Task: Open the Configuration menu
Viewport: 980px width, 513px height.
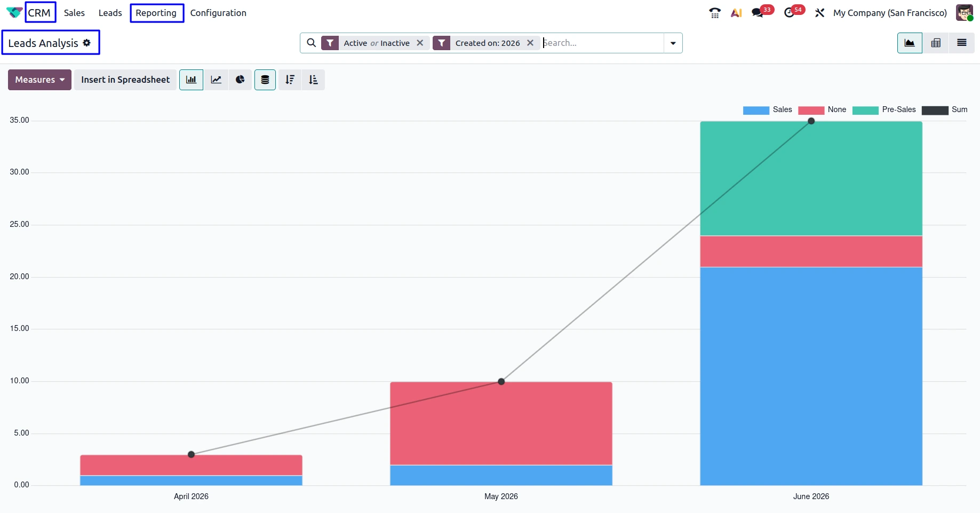Action: (218, 13)
